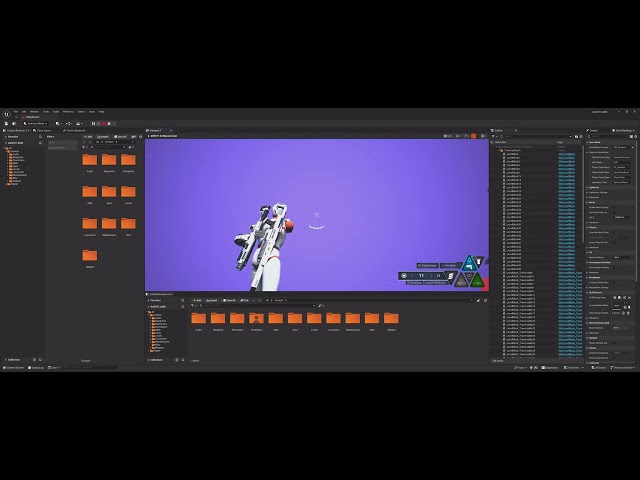
Task: Click Revision Control in the status bar
Action: (622, 367)
